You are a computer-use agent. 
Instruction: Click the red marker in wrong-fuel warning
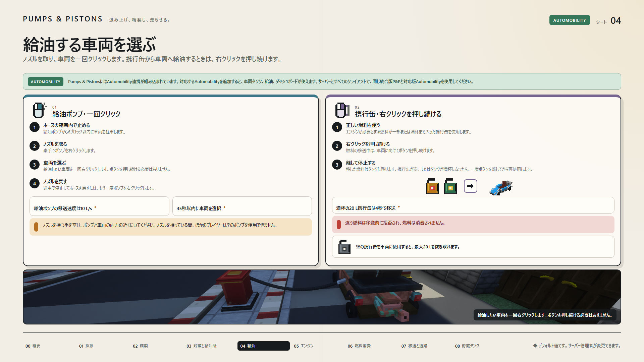click(339, 225)
